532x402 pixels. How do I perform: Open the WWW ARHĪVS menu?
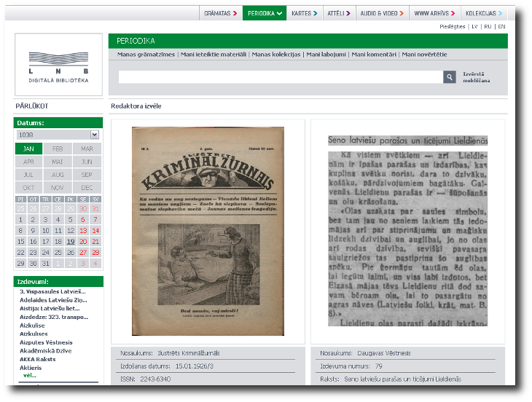click(x=434, y=13)
